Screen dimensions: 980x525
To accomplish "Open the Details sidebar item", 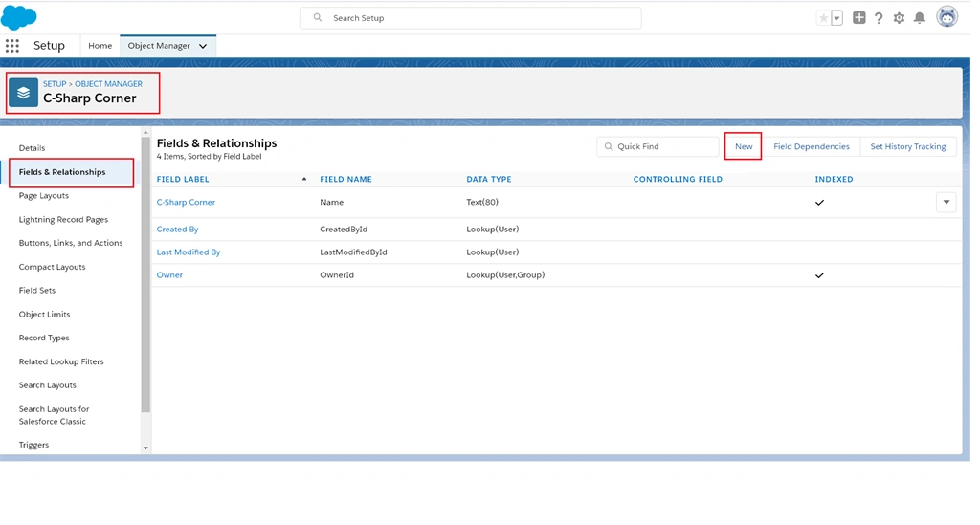I will 32,148.
